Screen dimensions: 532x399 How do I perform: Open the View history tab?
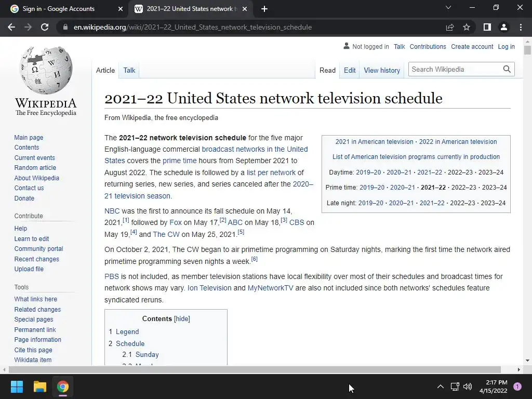pyautogui.click(x=382, y=70)
